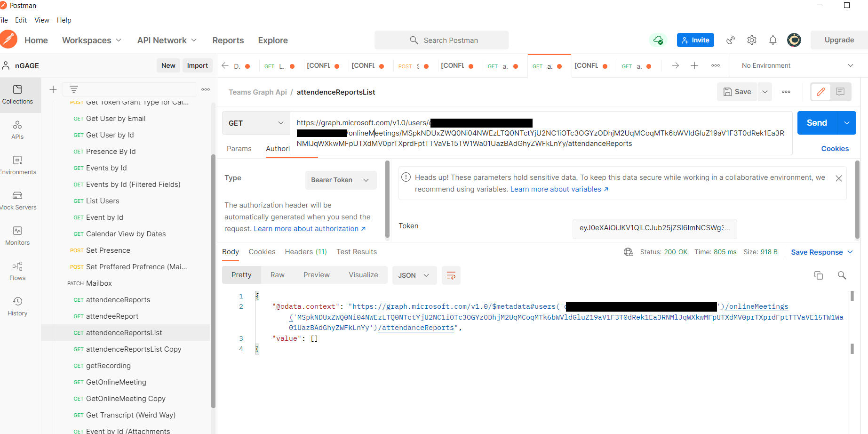The width and height of the screenshot is (868, 434).
Task: Open the GET method dropdown
Action: pos(255,122)
